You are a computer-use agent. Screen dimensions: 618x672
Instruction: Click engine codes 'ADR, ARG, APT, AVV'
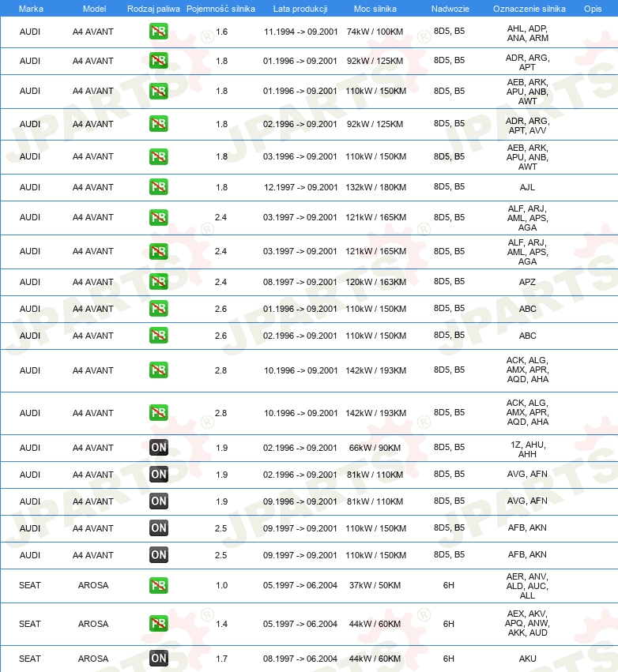[x=527, y=126]
